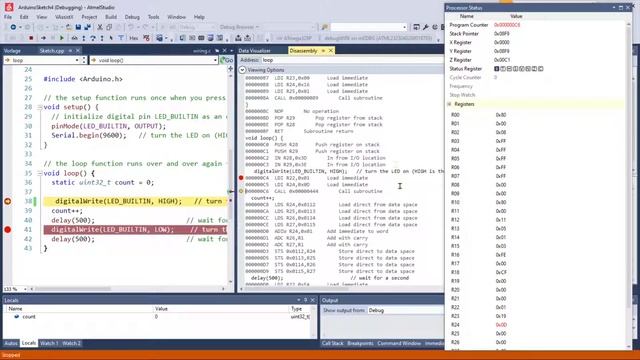Switch to the Data Visualizer tab
Viewport: 640px width, 360px height.
pyautogui.click(x=254, y=51)
